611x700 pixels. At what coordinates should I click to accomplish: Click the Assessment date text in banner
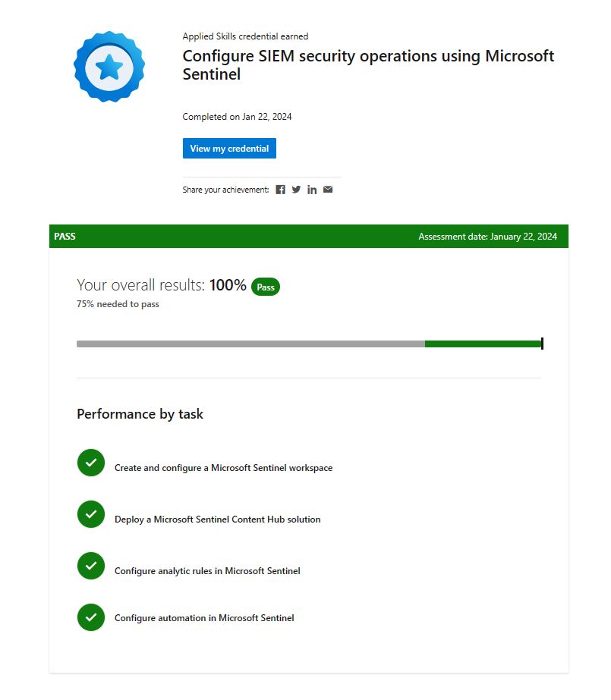coord(488,237)
